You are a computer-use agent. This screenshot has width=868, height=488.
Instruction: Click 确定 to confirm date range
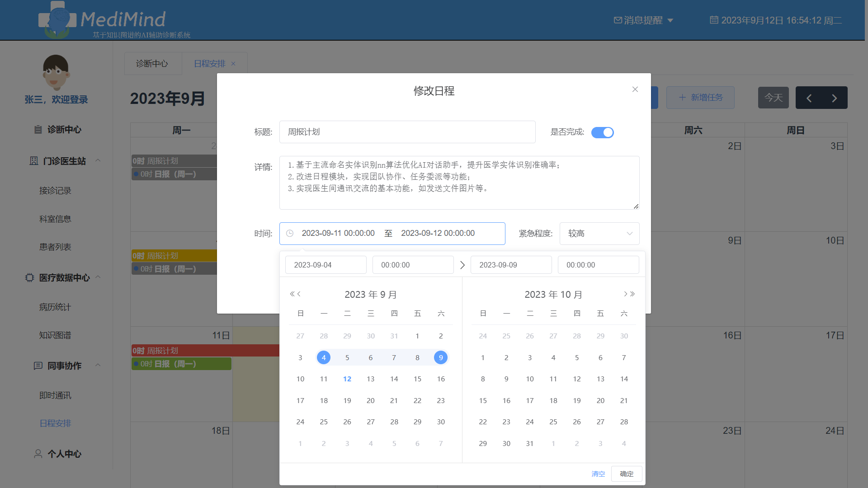627,474
